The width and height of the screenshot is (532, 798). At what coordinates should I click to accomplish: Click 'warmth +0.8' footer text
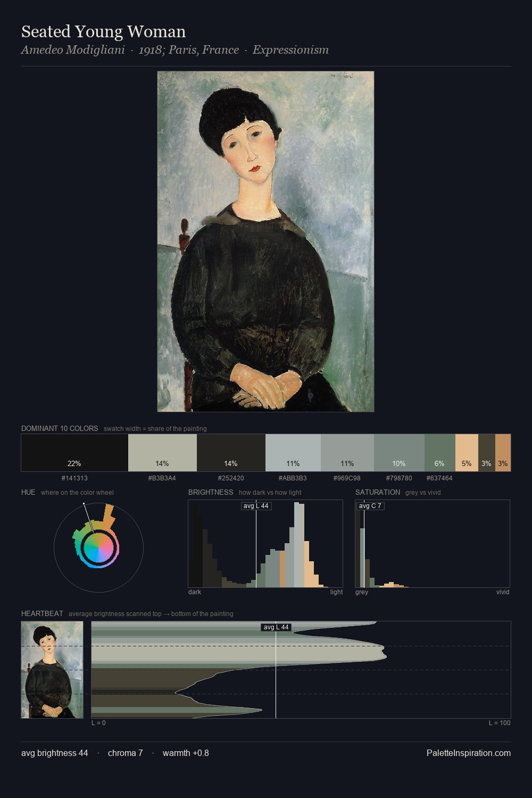coord(186,753)
